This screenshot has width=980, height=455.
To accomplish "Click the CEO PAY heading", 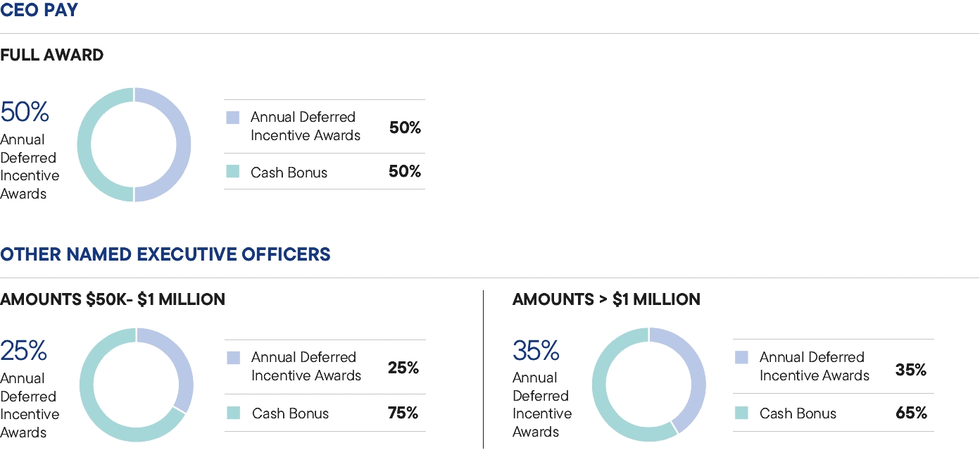I will (39, 11).
